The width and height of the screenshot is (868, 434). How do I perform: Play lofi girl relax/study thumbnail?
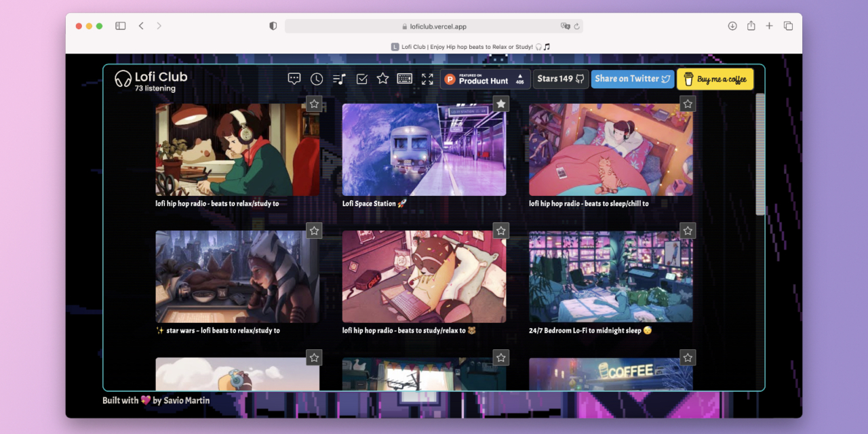coord(237,150)
